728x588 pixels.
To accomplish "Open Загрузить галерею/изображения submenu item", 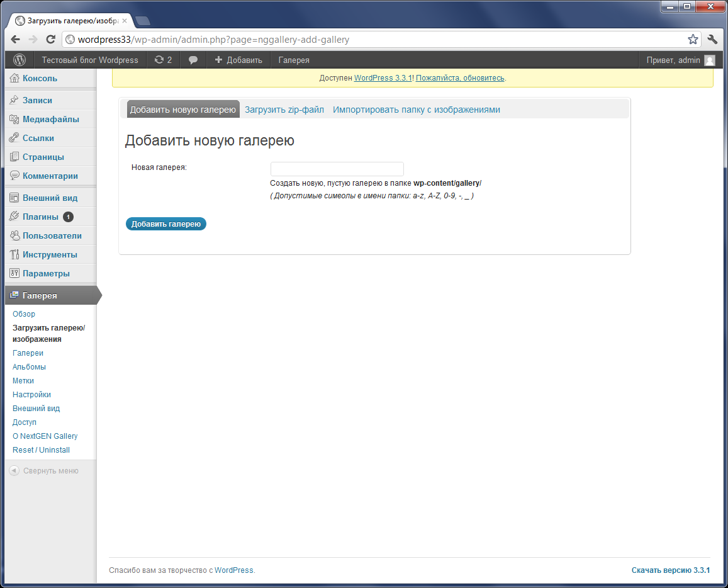I will 48,334.
